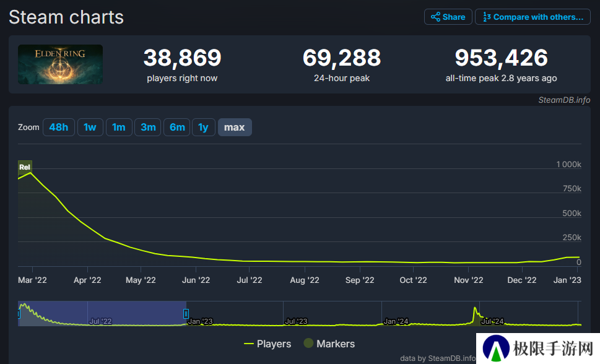
Task: Click the all-time peak 2.8 years ago label
Action: pos(502,78)
